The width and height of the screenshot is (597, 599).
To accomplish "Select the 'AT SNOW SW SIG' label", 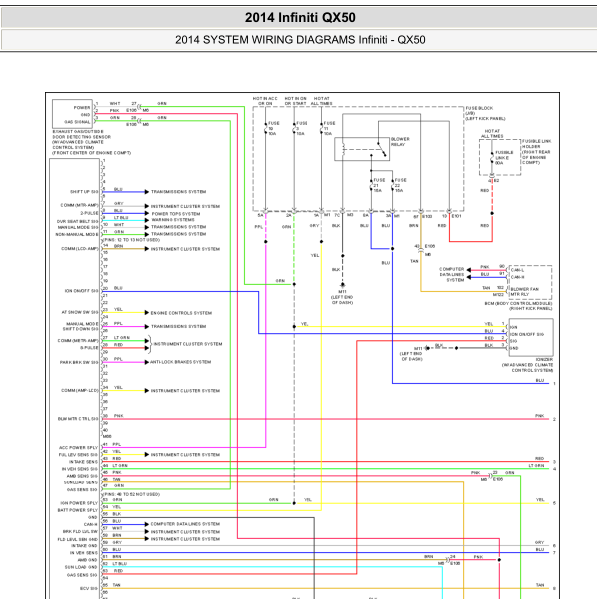I will [80, 312].
